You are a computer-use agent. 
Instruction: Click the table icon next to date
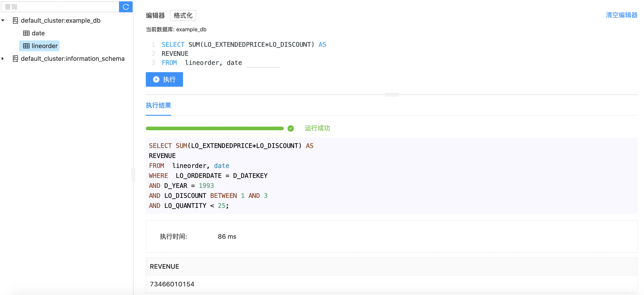(x=26, y=33)
